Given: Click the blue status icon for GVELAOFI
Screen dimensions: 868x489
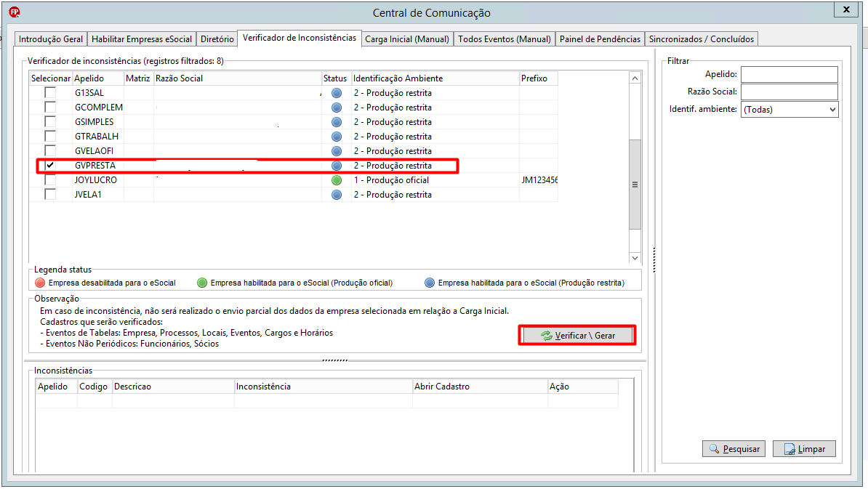Looking at the screenshot, I should [x=337, y=151].
